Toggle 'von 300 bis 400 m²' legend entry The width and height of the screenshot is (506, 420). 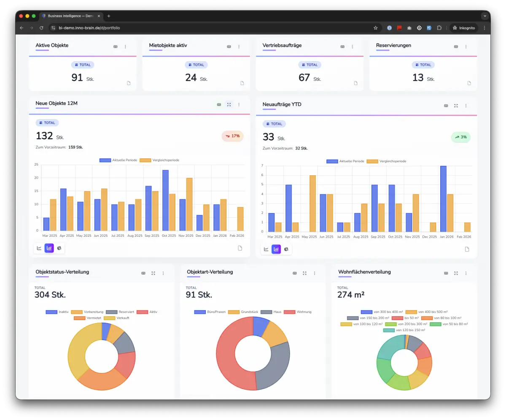click(382, 312)
